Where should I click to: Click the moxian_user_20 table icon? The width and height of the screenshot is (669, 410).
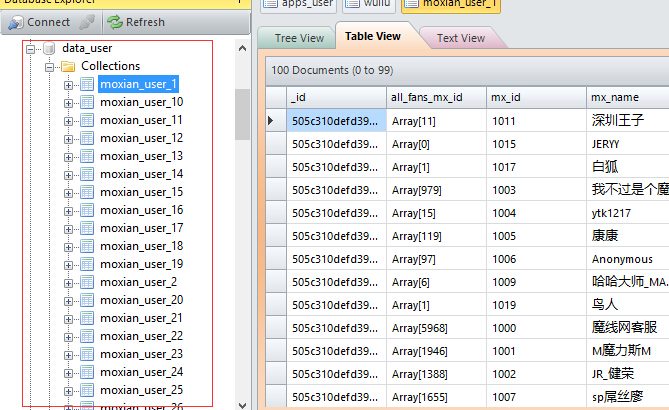pyautogui.click(x=87, y=300)
